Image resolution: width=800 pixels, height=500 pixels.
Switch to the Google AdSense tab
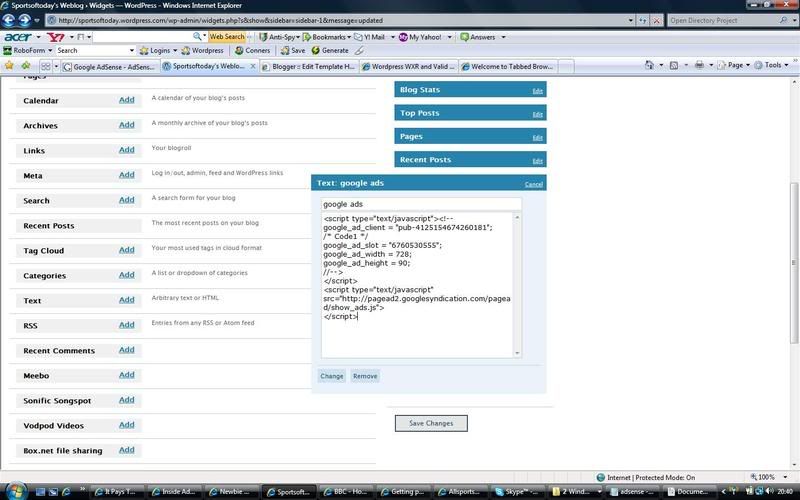(110, 66)
